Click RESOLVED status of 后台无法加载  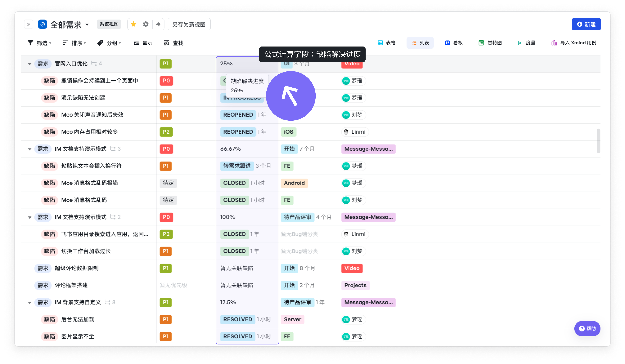tap(238, 319)
